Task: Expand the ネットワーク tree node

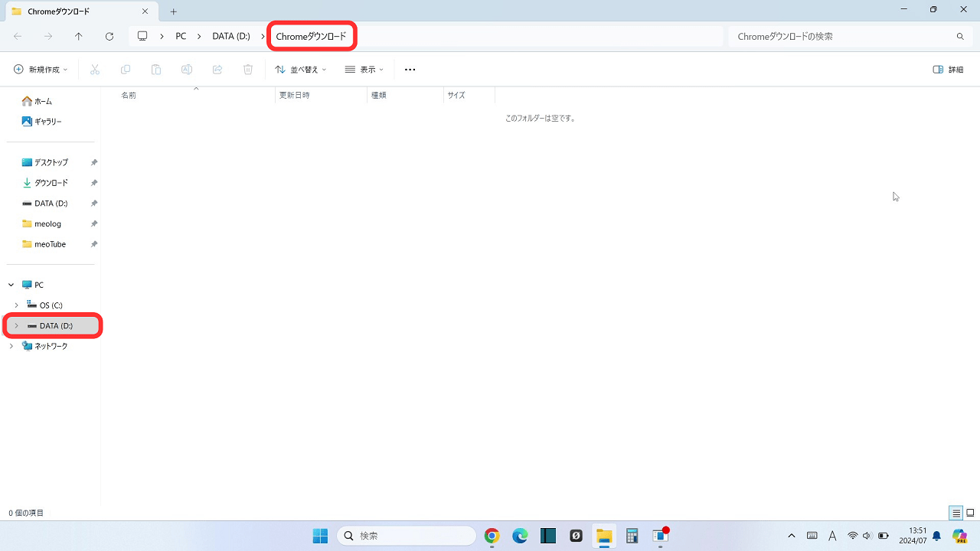Action: (x=11, y=346)
